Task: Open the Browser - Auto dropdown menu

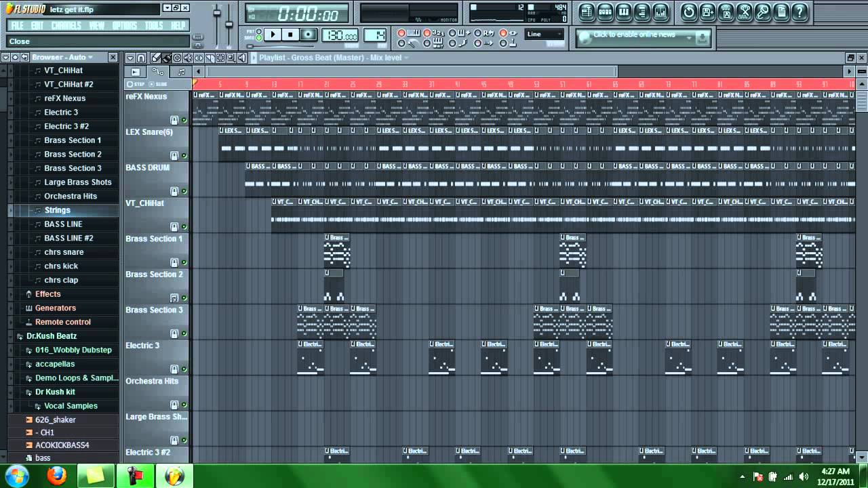Action: (x=62, y=58)
